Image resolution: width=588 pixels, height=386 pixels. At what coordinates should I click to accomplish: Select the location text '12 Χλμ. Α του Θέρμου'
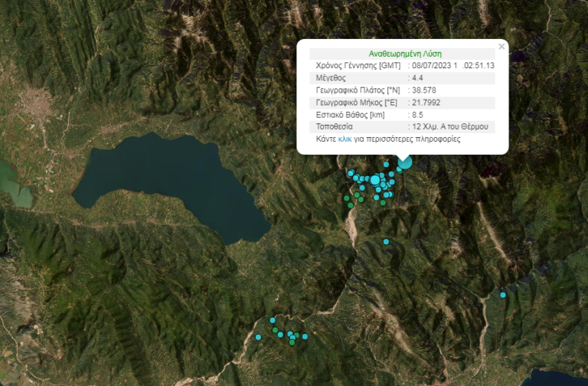pos(450,127)
